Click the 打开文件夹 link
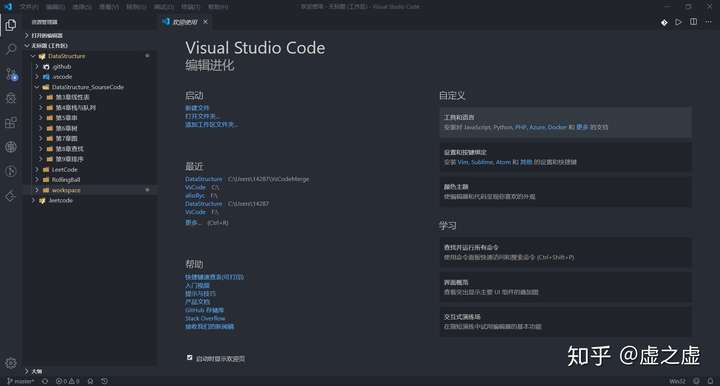This screenshot has height=386, width=720. click(202, 116)
